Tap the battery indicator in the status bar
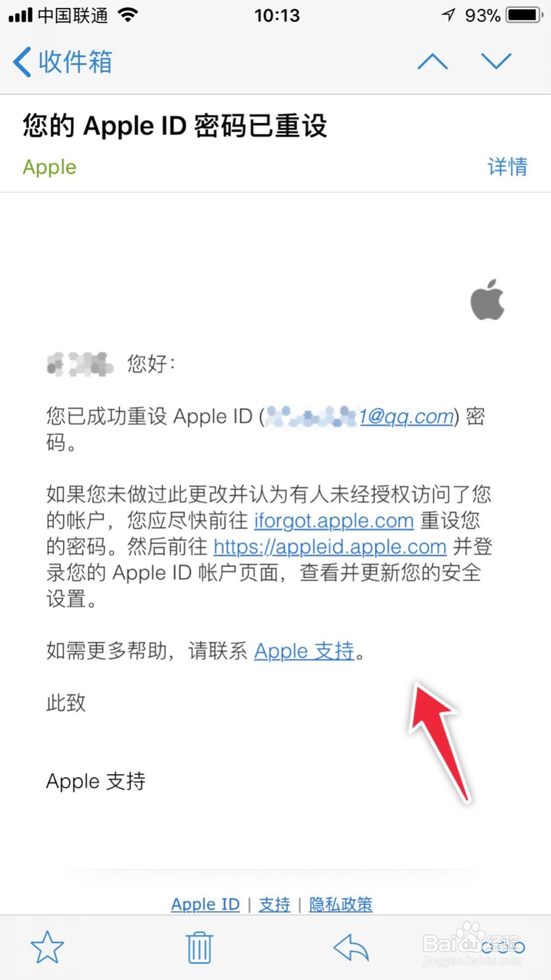The height and width of the screenshot is (980, 551). [x=525, y=15]
